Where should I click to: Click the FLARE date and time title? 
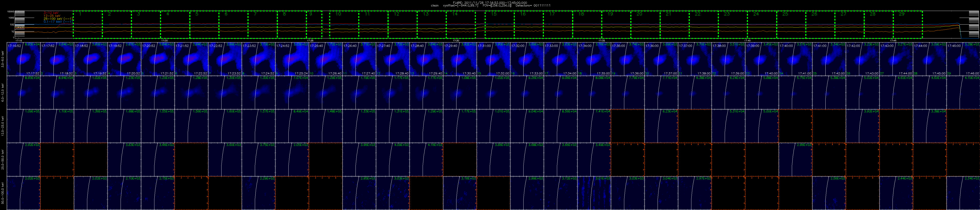(490, 3)
